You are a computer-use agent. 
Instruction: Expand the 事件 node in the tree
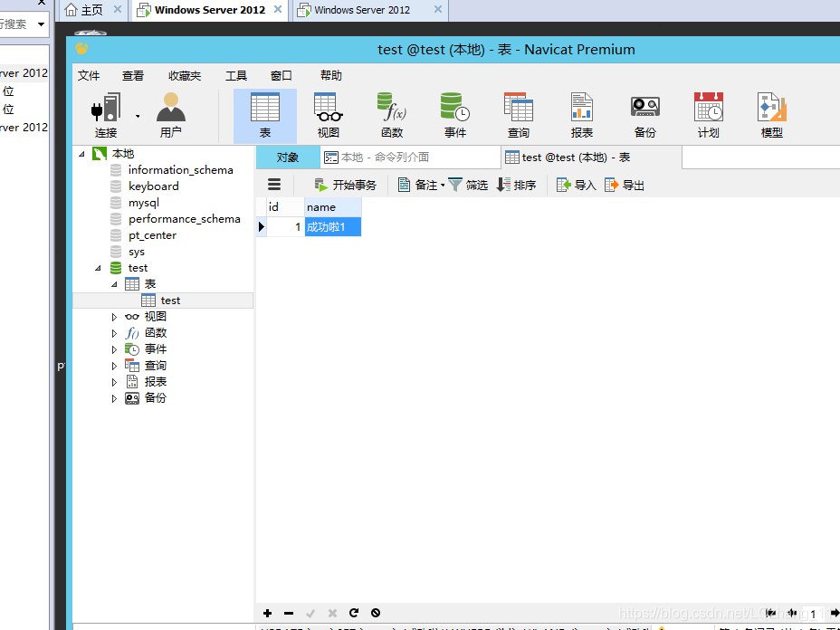[114, 349]
